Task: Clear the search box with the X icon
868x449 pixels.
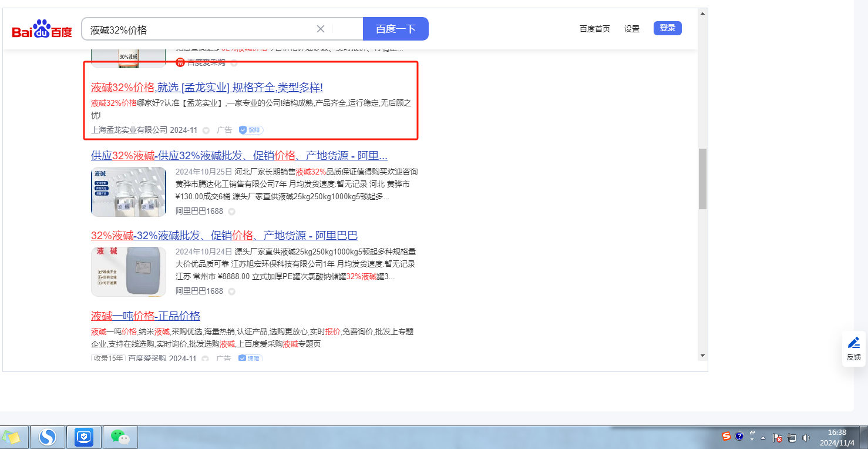Action: pyautogui.click(x=321, y=29)
